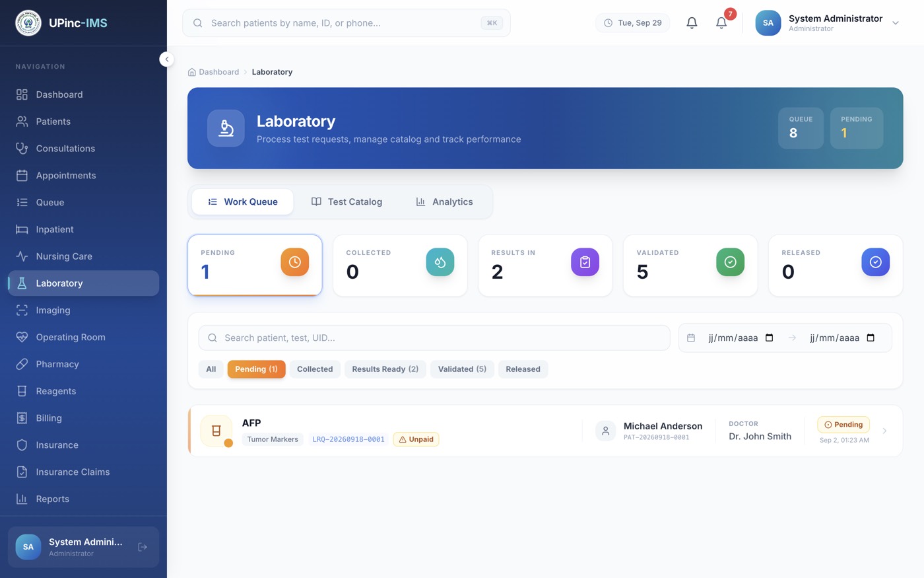Open the end date calendar picker
Viewport: 924px width, 578px height.
(871, 338)
